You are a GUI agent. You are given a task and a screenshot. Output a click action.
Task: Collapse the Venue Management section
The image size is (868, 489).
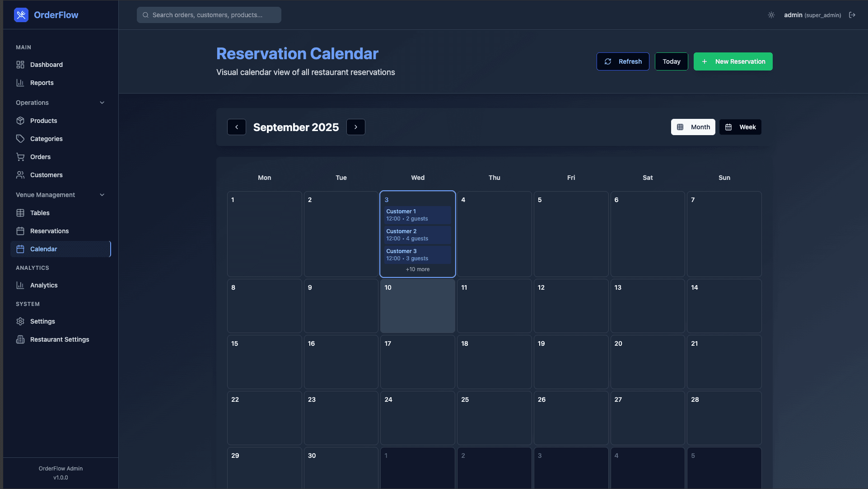point(102,195)
